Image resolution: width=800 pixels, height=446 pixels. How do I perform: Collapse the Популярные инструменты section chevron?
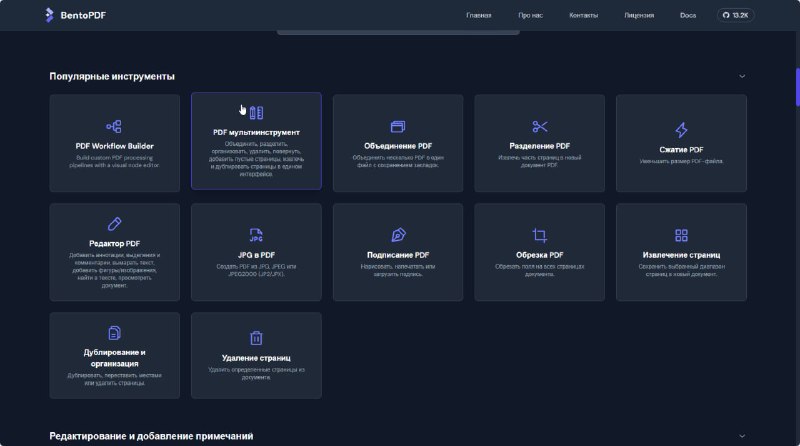tap(742, 76)
